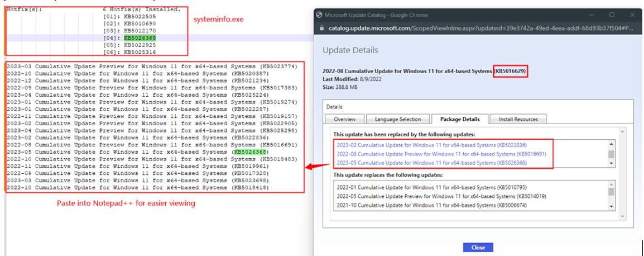Click the KB5020387 line in Notepad++
Screen dimensions: 644x256
[138, 73]
